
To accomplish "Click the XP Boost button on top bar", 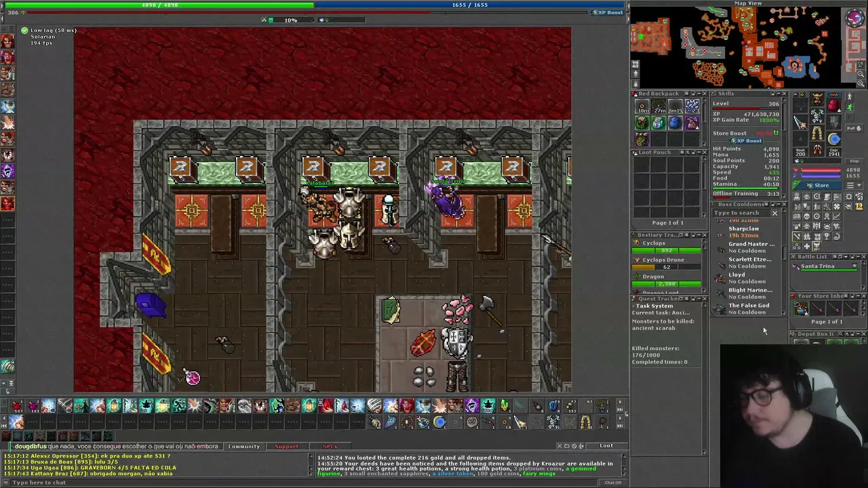I will [x=607, y=12].
